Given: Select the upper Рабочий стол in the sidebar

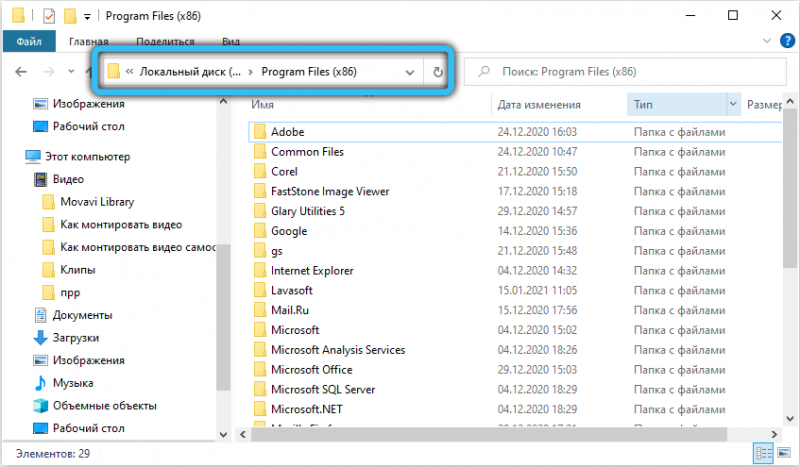Looking at the screenshot, I should pyautogui.click(x=80, y=127).
